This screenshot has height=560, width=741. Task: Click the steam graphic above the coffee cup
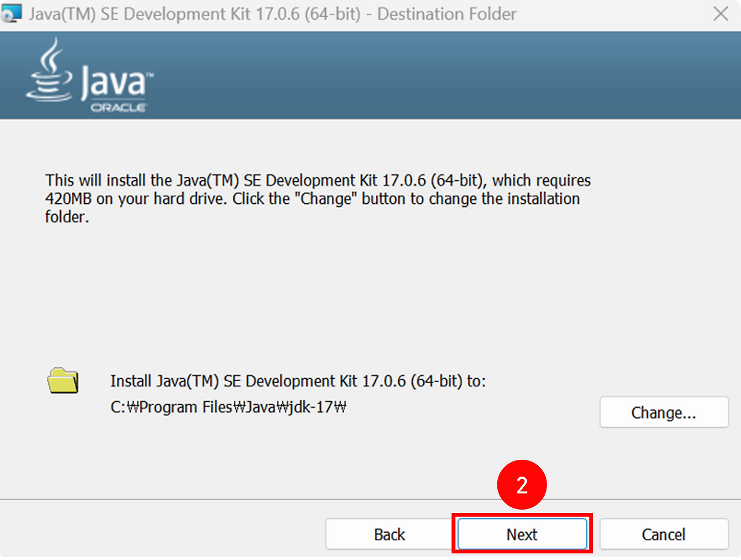pos(49,53)
